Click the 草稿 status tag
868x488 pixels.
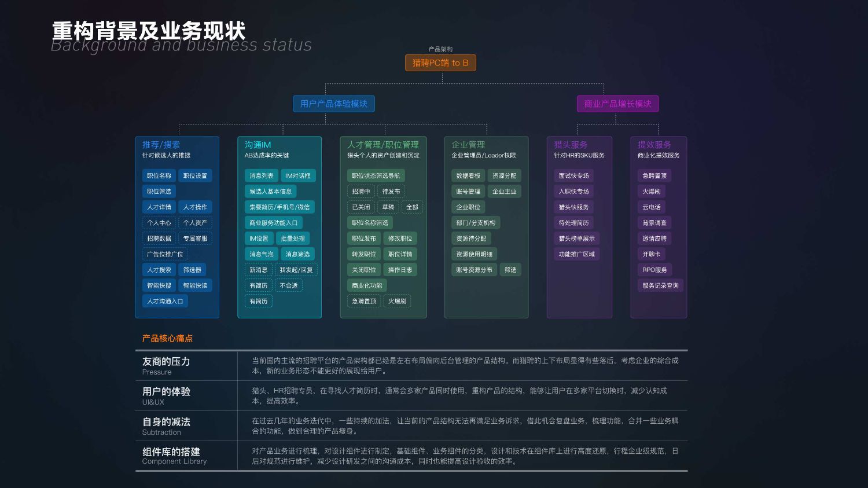click(x=388, y=207)
